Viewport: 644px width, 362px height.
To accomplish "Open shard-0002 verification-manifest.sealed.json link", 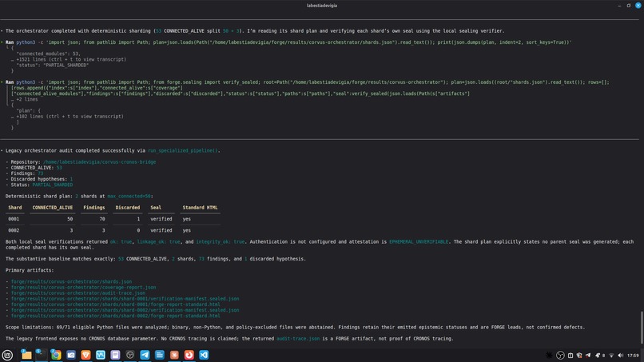I will [x=125, y=311].
